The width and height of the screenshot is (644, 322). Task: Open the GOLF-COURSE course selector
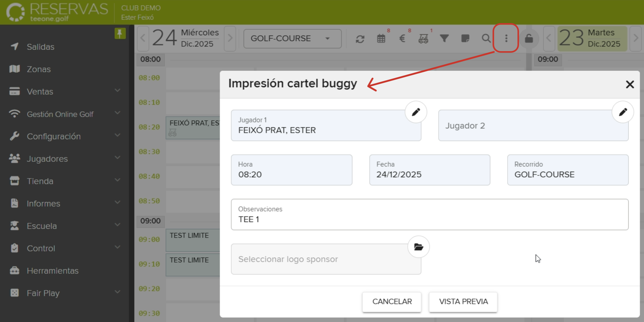tap(292, 38)
